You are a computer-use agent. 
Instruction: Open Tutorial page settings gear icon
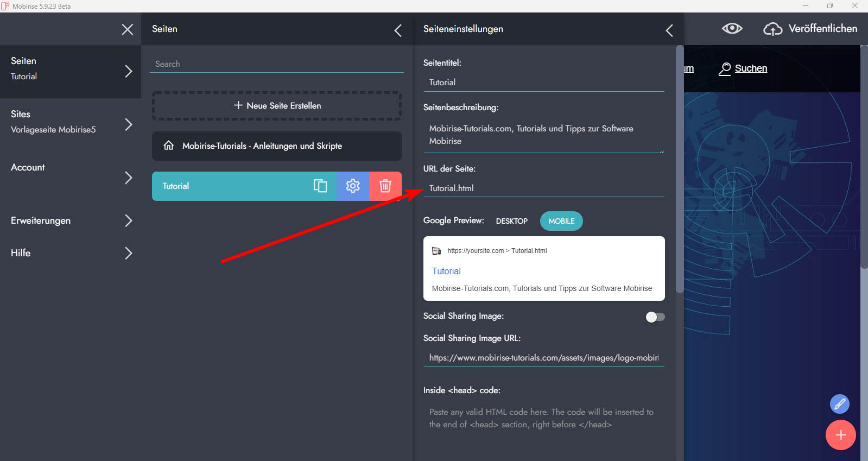pyautogui.click(x=353, y=186)
